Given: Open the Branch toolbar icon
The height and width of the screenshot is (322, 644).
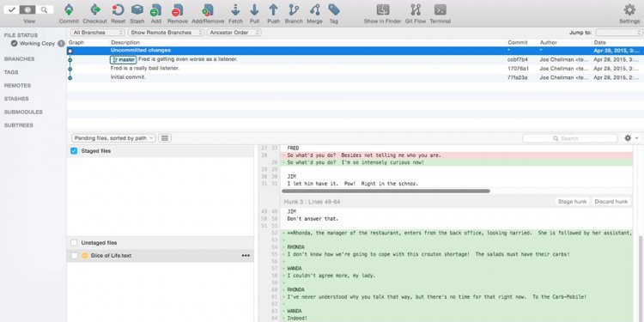Looking at the screenshot, I should 294,9.
